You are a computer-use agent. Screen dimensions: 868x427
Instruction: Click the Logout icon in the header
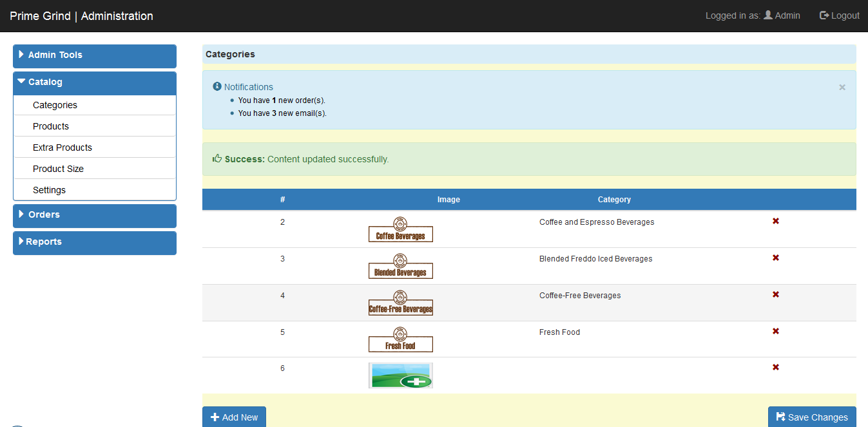[823, 15]
